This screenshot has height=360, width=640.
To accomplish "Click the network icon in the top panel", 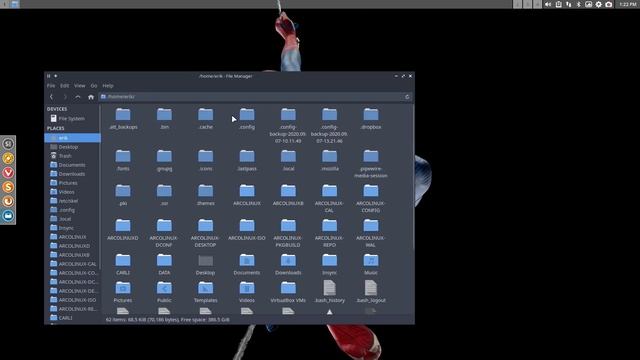I will [x=569, y=4].
